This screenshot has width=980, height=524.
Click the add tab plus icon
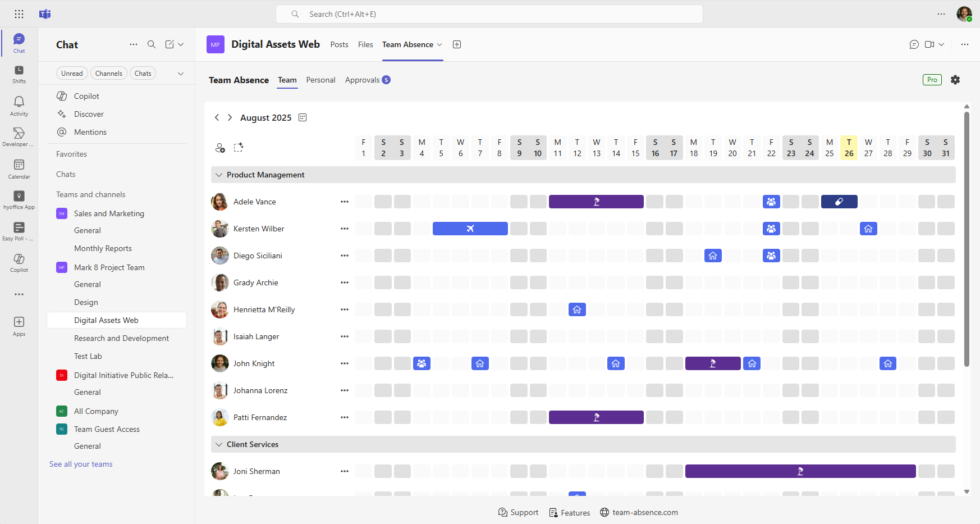pos(457,44)
